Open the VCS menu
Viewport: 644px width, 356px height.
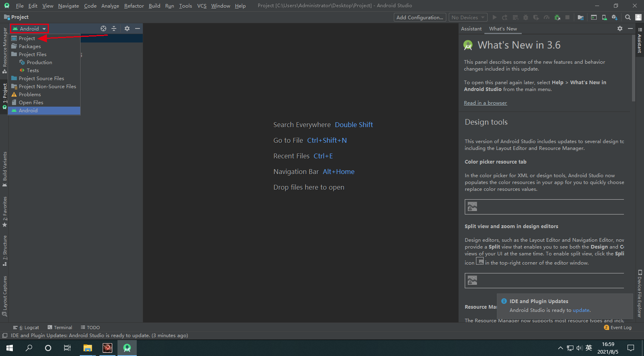coord(202,6)
